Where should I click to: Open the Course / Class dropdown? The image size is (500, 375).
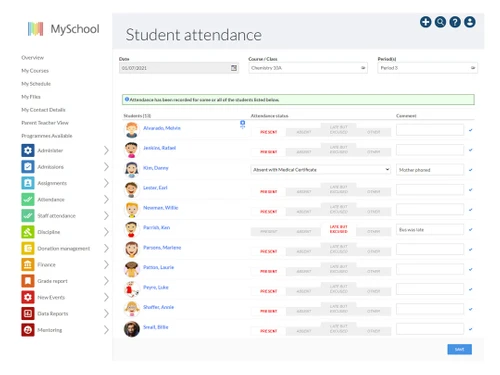click(308, 68)
